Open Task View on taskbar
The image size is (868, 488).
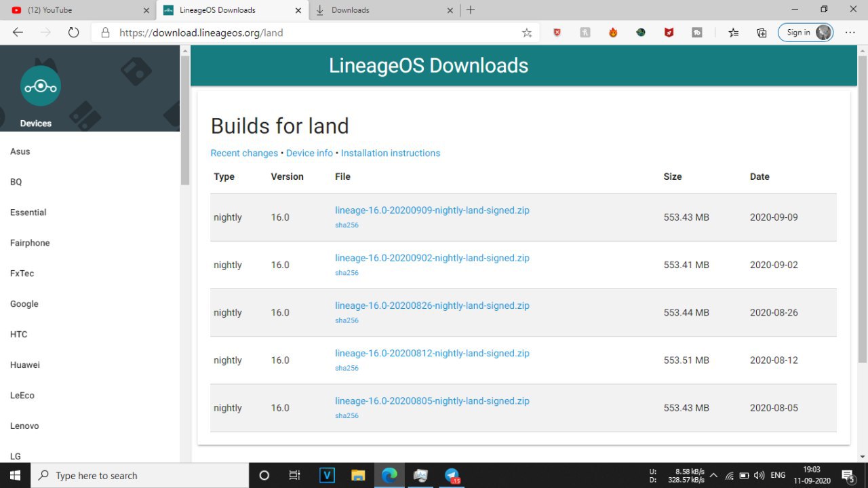click(295, 475)
